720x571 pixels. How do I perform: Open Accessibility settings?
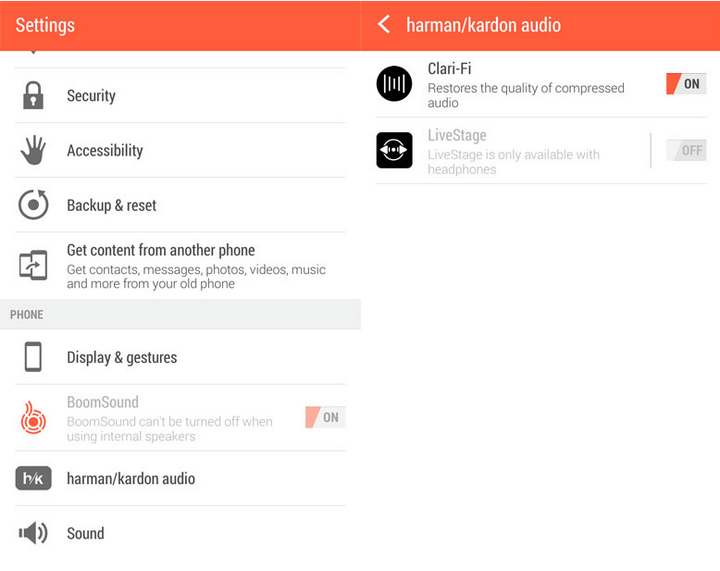coord(180,151)
